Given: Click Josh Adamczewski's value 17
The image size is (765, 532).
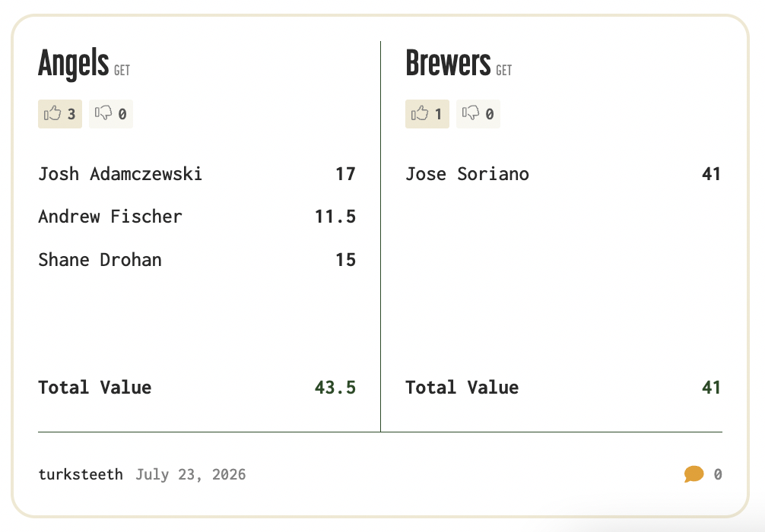Looking at the screenshot, I should pos(345,174).
